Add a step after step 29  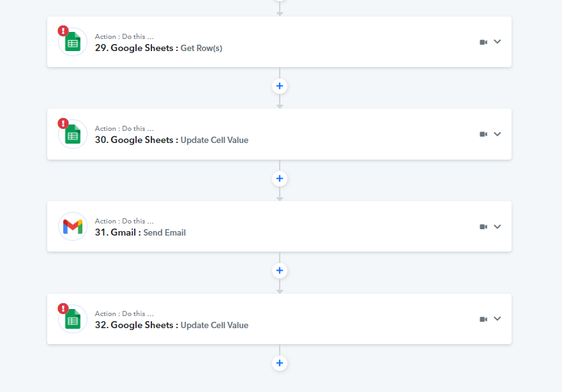click(x=280, y=86)
